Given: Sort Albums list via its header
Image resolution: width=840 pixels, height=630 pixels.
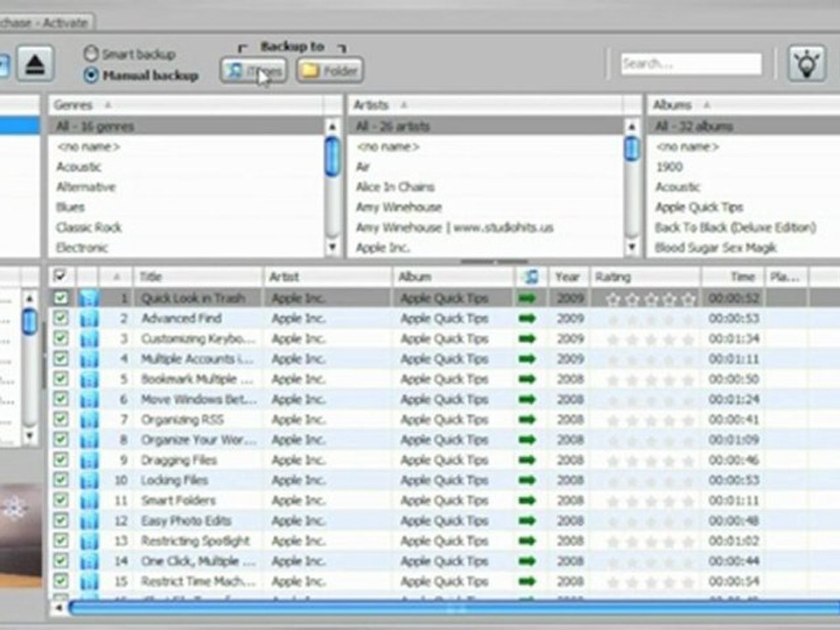Looking at the screenshot, I should pos(744,105).
